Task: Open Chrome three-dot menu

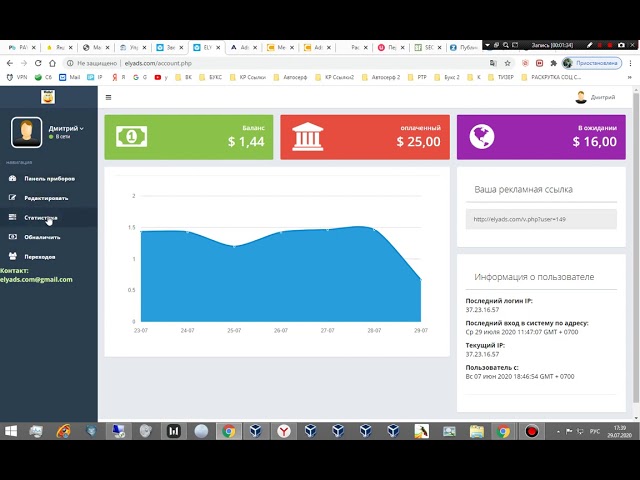Action: click(631, 63)
